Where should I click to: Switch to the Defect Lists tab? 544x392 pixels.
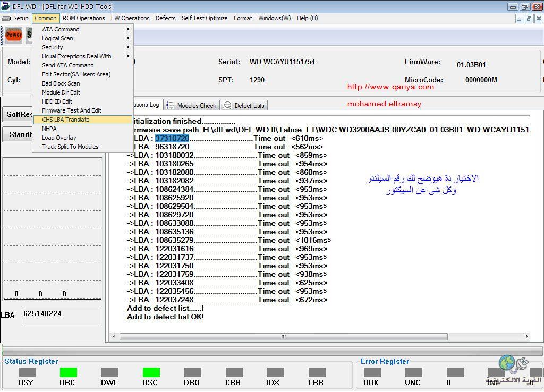coord(244,105)
